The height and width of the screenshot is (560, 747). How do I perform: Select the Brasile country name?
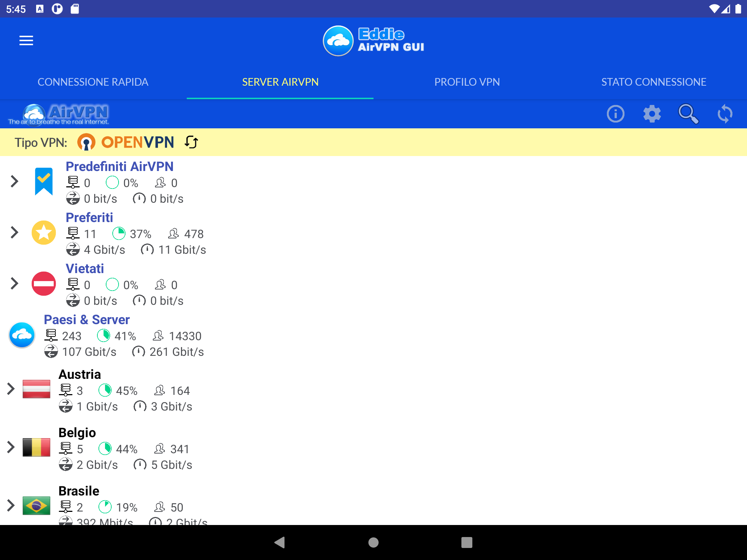click(x=79, y=491)
